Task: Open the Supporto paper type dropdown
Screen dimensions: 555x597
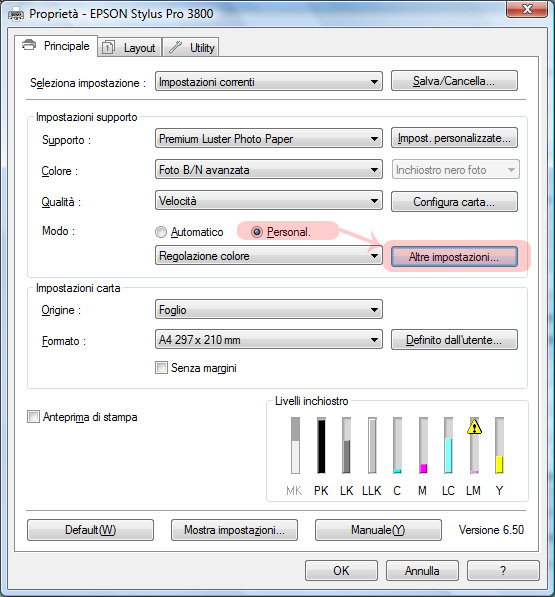Action: click(x=269, y=138)
